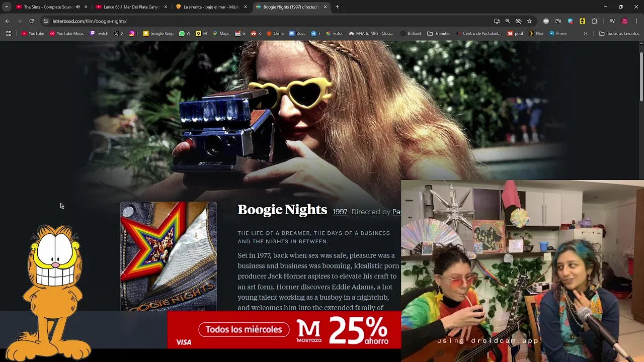Image resolution: width=644 pixels, height=362 pixels.
Task: Open zoom magnifier in address bar
Action: pyautogui.click(x=507, y=21)
